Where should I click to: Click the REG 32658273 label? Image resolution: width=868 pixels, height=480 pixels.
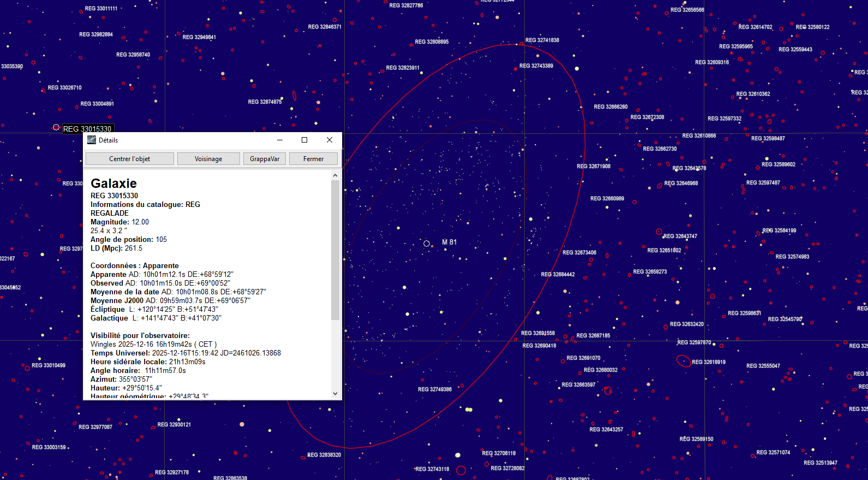click(650, 271)
